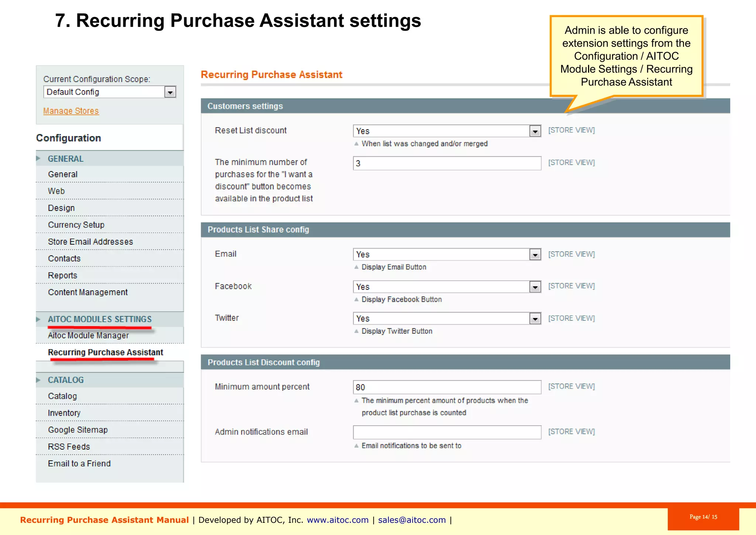Open the Current Configuration Scope dropdown

coord(110,92)
